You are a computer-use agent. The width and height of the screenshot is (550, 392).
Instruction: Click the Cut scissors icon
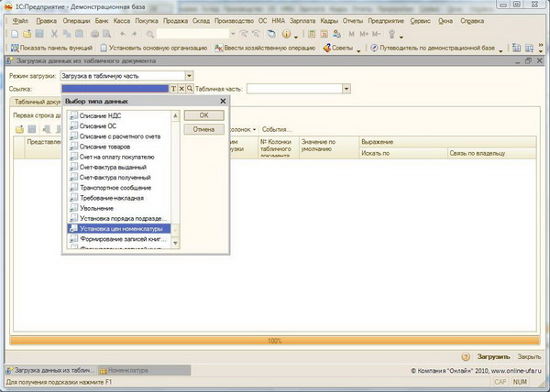click(54, 34)
